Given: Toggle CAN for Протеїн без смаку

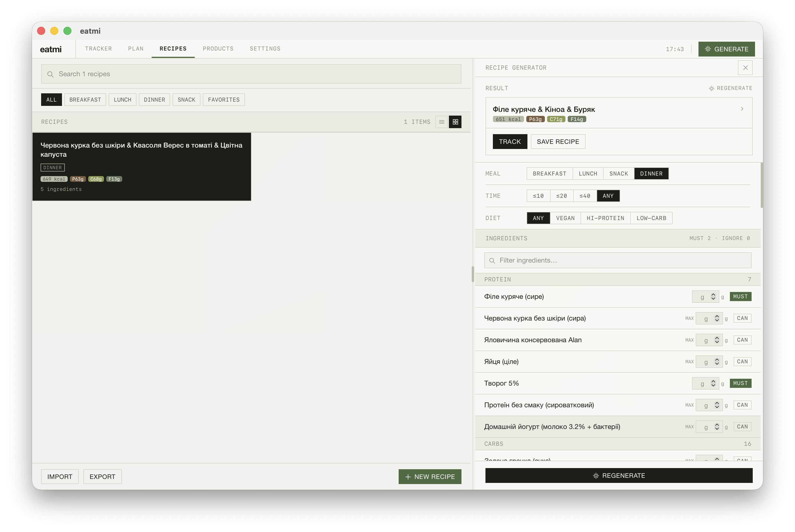Looking at the screenshot, I should [742, 405].
